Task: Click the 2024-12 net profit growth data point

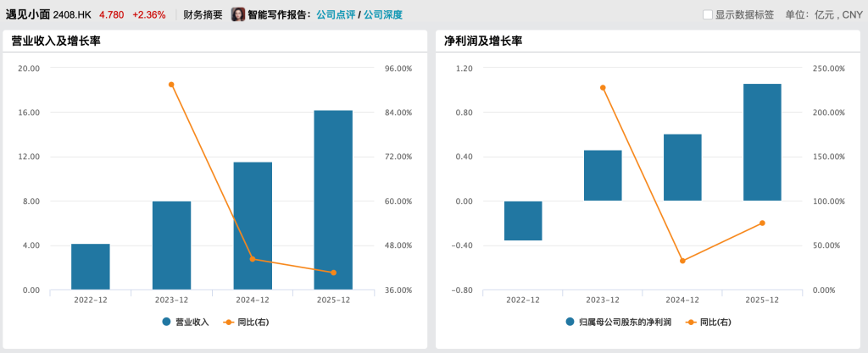Action: coord(682,261)
